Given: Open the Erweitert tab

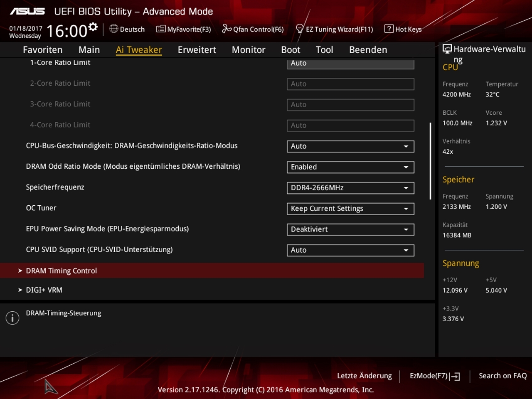Looking at the screenshot, I should [197, 50].
